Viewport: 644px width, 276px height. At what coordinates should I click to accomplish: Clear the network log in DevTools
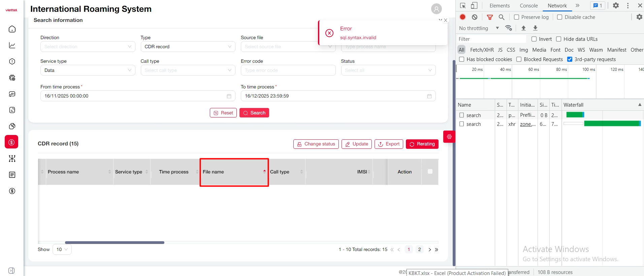475,17
